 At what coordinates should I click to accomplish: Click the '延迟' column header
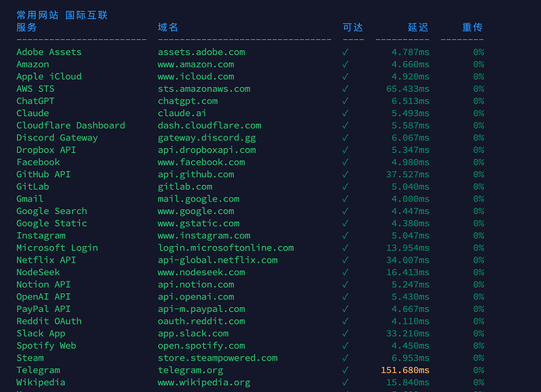(x=418, y=27)
